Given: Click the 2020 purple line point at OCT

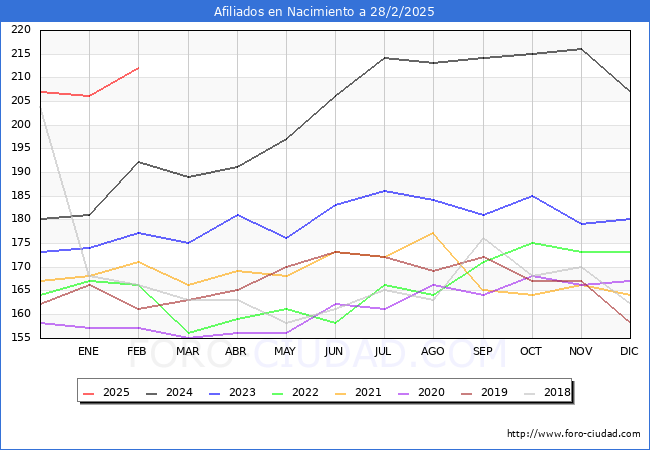Looking at the screenshot, I should click(x=532, y=276).
